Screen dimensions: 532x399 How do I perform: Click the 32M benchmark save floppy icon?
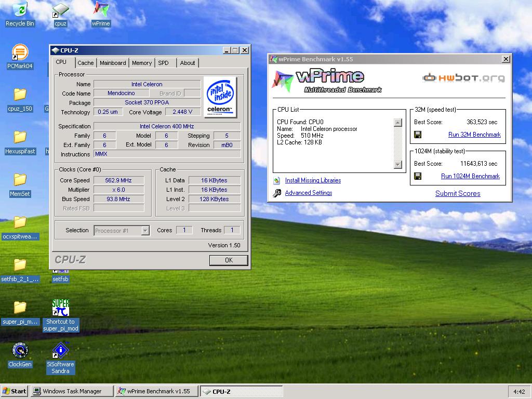pos(418,135)
